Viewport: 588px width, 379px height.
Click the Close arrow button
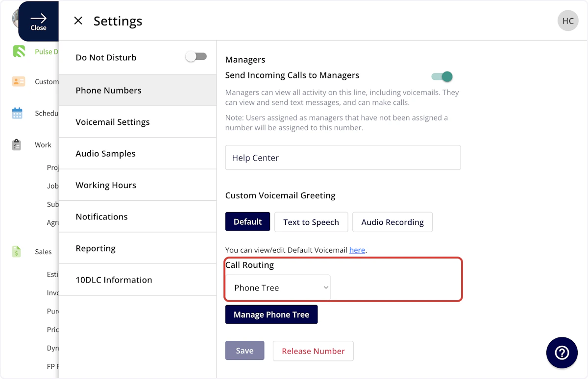point(38,21)
